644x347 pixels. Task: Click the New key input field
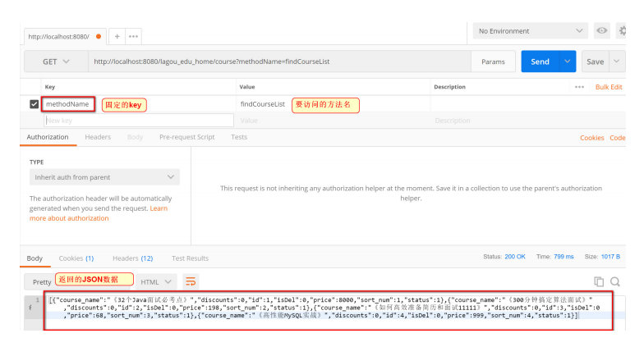click(138, 120)
